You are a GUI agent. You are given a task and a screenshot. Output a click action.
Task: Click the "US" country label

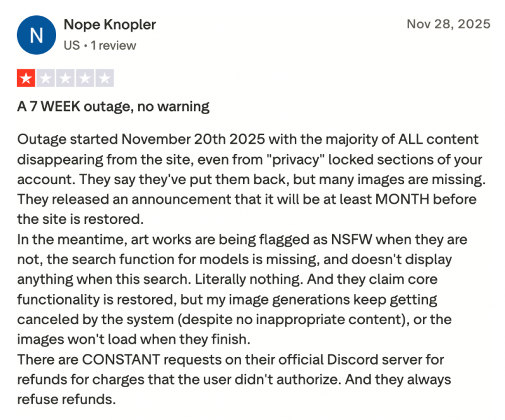73,45
